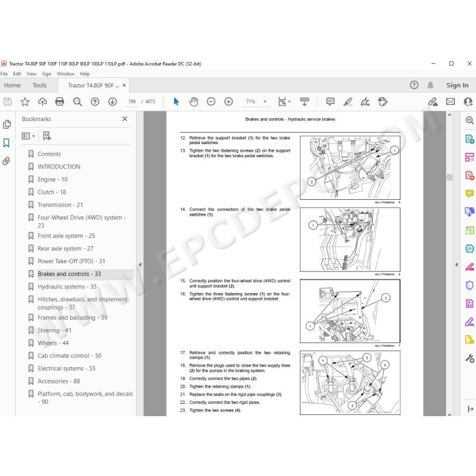This screenshot has height=476, width=476.
Task: Open notifications bell
Action: [430, 85]
